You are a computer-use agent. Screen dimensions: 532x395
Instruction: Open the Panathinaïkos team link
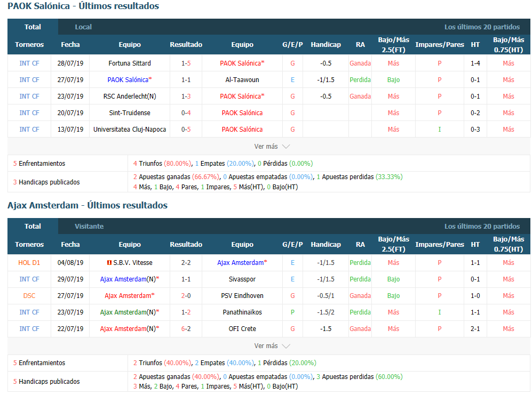click(242, 312)
